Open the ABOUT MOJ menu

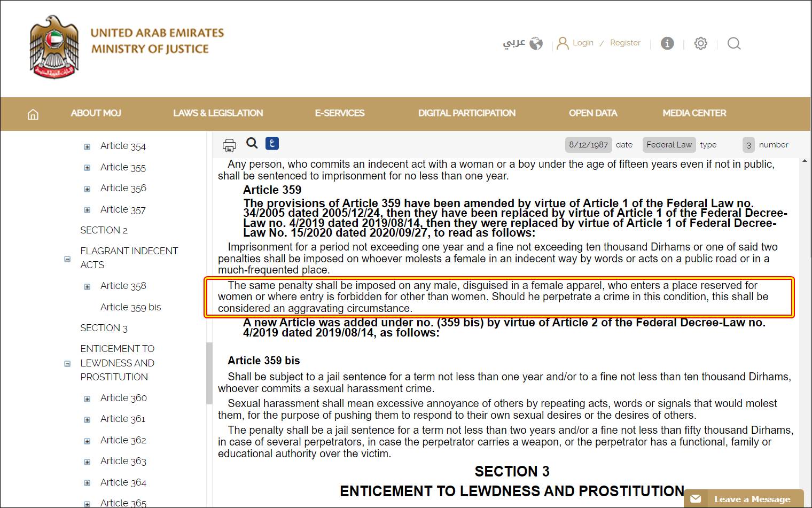click(x=96, y=113)
